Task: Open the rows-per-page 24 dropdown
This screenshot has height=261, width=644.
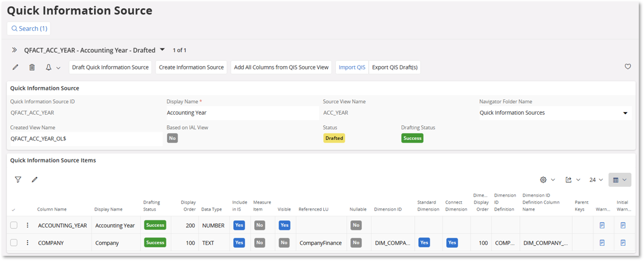Action: click(x=596, y=180)
